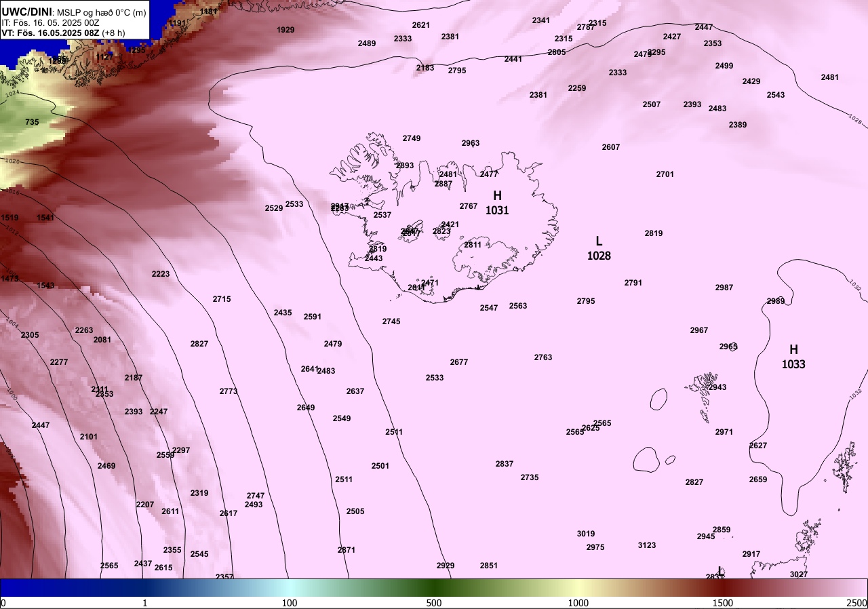Click the UWC/DINI title in the legend box
The image size is (868, 609).
click(27, 11)
